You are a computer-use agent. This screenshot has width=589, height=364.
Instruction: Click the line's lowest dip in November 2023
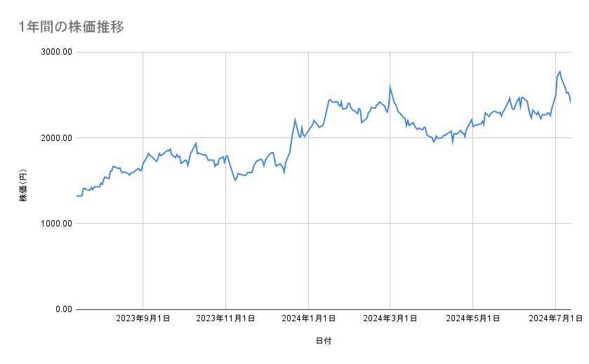235,180
